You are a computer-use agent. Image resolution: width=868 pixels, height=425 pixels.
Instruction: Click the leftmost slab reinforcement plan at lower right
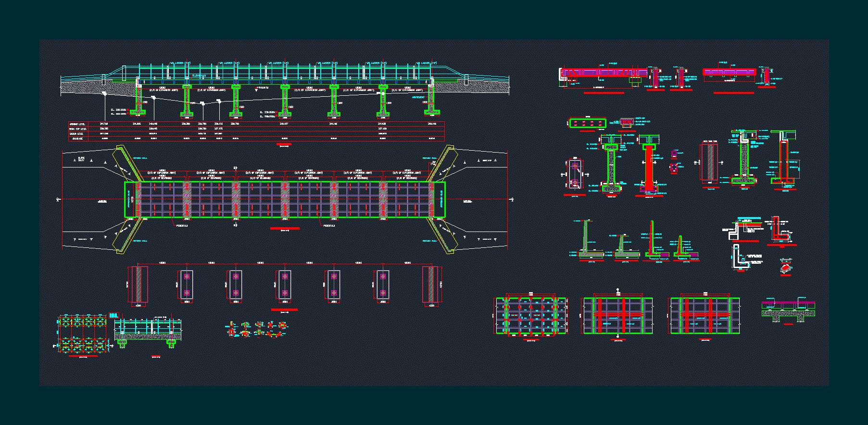coord(531,315)
